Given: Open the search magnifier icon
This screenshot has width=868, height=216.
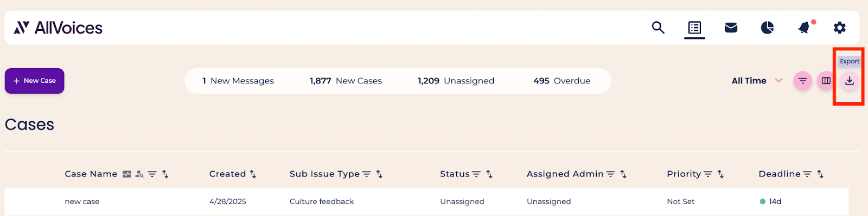Looking at the screenshot, I should point(658,28).
